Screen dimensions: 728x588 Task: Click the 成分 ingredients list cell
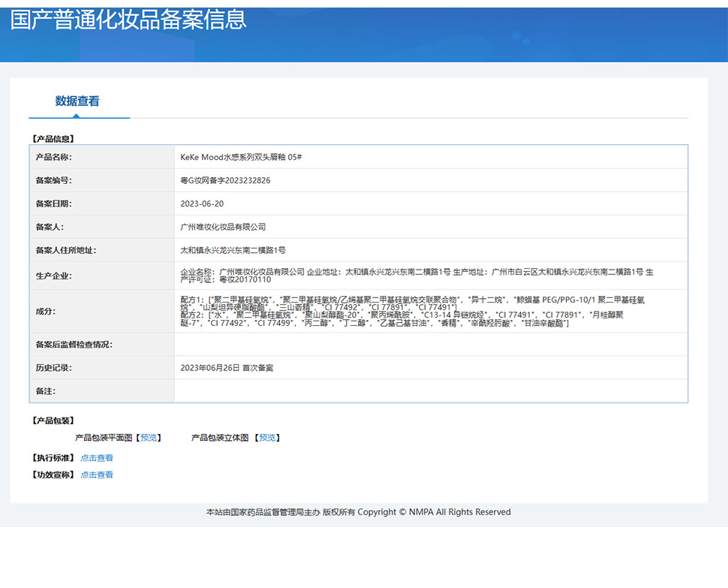pos(431,311)
